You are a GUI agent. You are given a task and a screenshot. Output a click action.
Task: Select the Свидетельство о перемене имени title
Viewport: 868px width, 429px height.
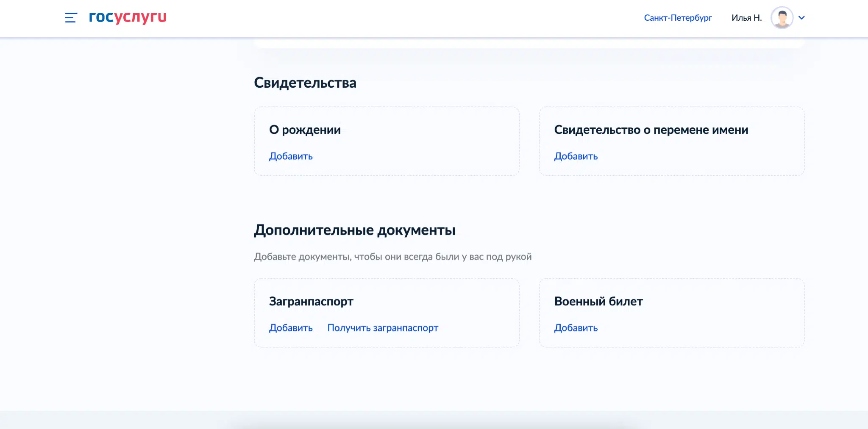click(x=651, y=130)
